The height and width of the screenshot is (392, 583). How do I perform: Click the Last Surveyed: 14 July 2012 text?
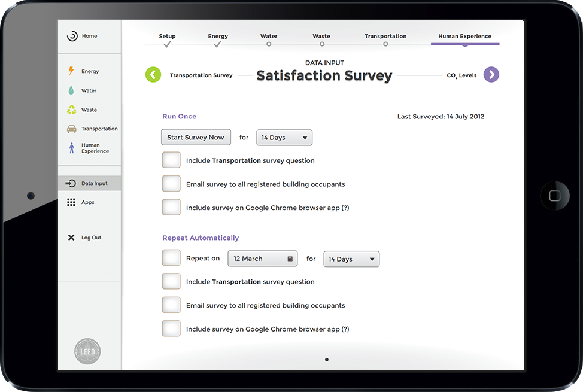[x=441, y=117]
